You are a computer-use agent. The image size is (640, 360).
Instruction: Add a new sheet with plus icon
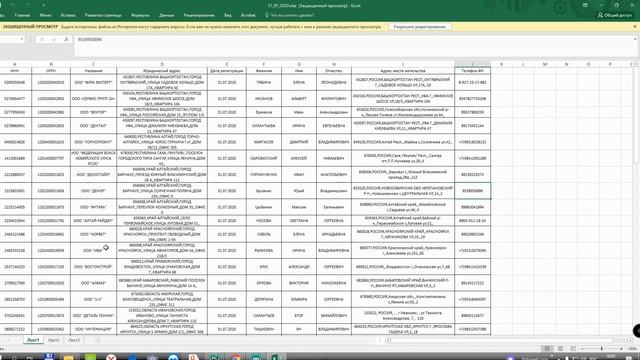pyautogui.click(x=98, y=340)
